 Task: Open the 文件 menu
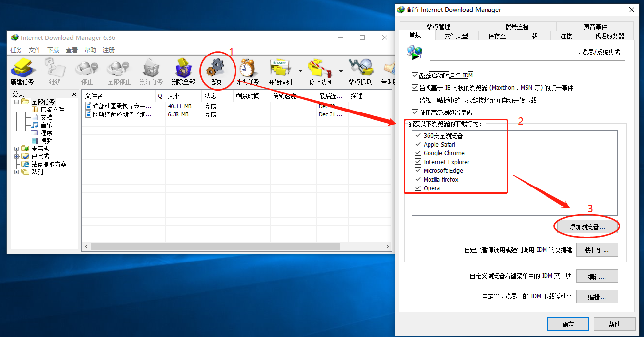[x=35, y=50]
